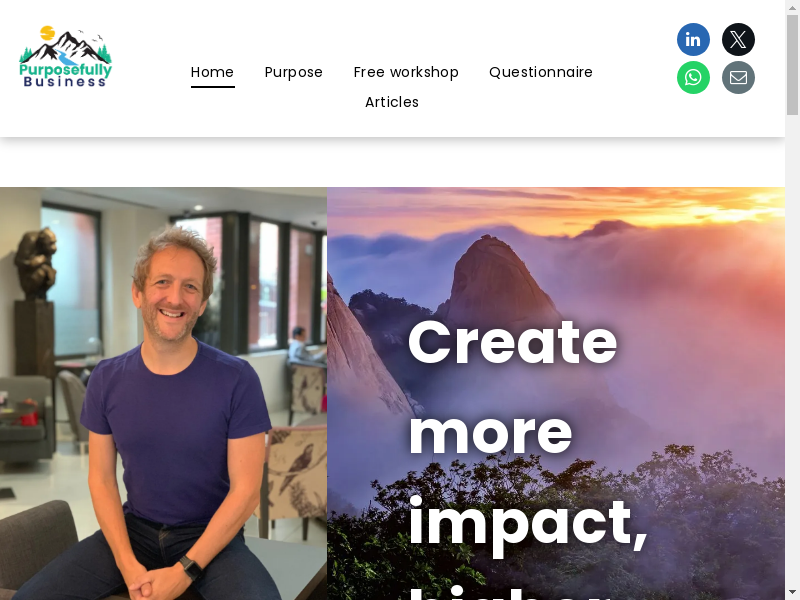The width and height of the screenshot is (800, 600).
Task: Select the Home menu item
Action: (x=212, y=72)
